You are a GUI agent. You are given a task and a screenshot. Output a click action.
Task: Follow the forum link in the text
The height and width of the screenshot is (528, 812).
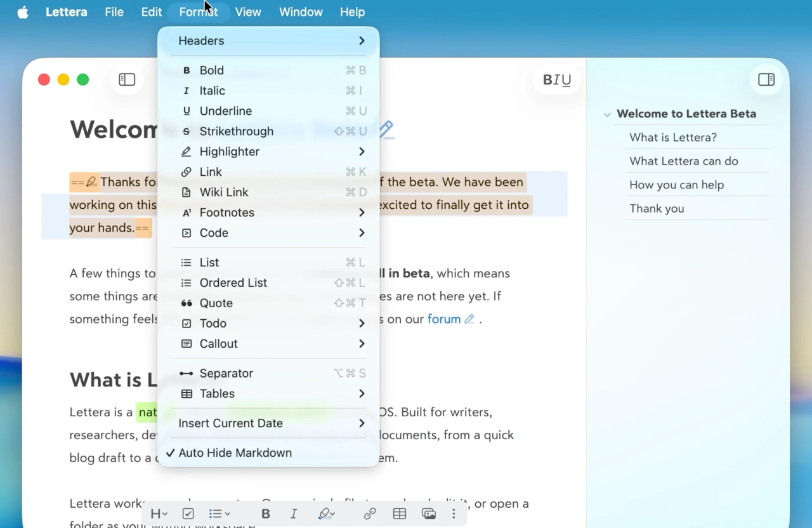point(444,319)
